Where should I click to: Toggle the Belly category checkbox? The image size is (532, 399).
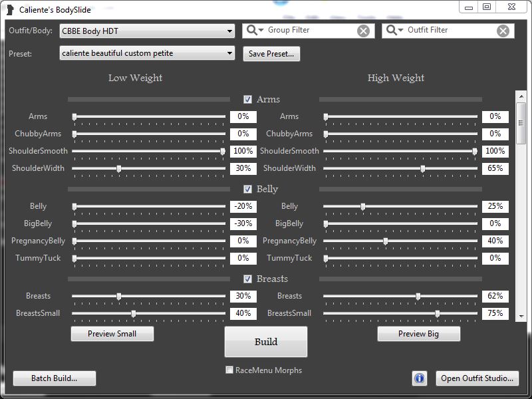[247, 189]
